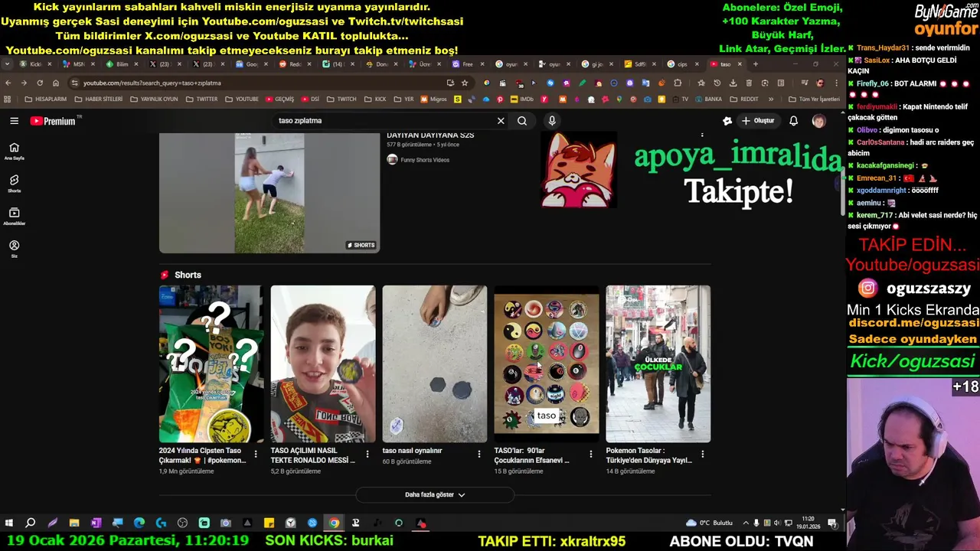The image size is (980, 551).
Task: Open the Funny Shorts Videos channel
Action: (x=418, y=160)
